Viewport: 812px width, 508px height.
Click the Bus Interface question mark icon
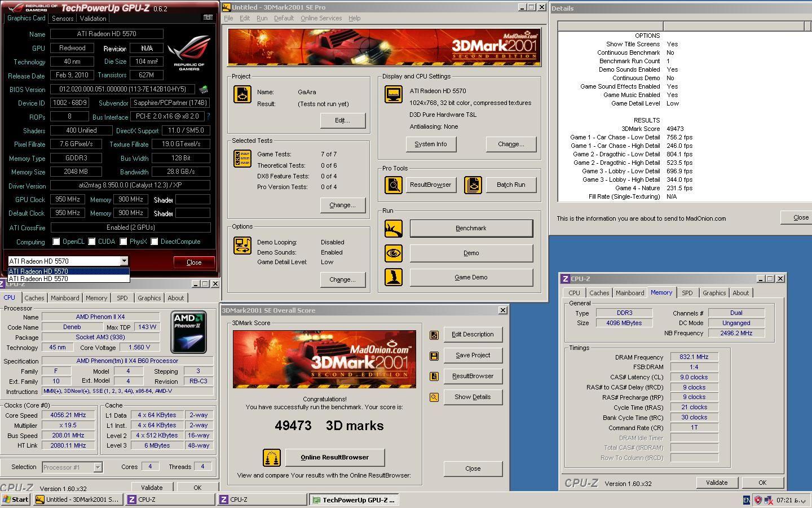(208, 116)
